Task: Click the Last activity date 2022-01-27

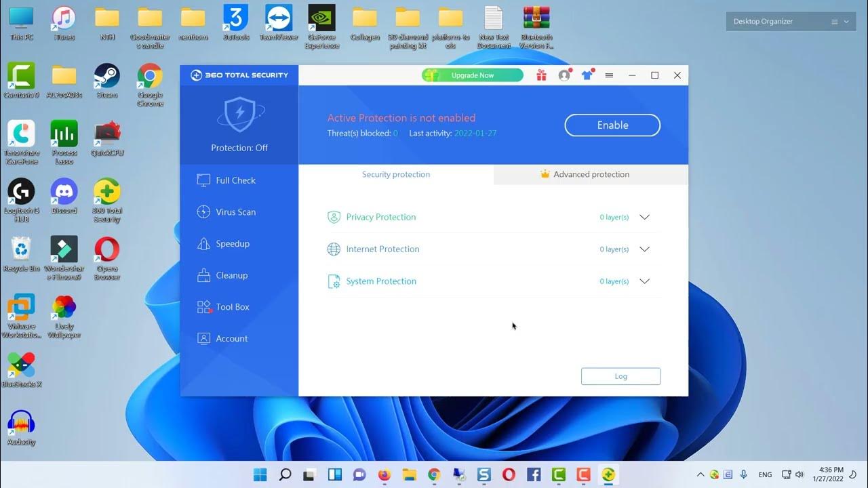Action: 475,134
